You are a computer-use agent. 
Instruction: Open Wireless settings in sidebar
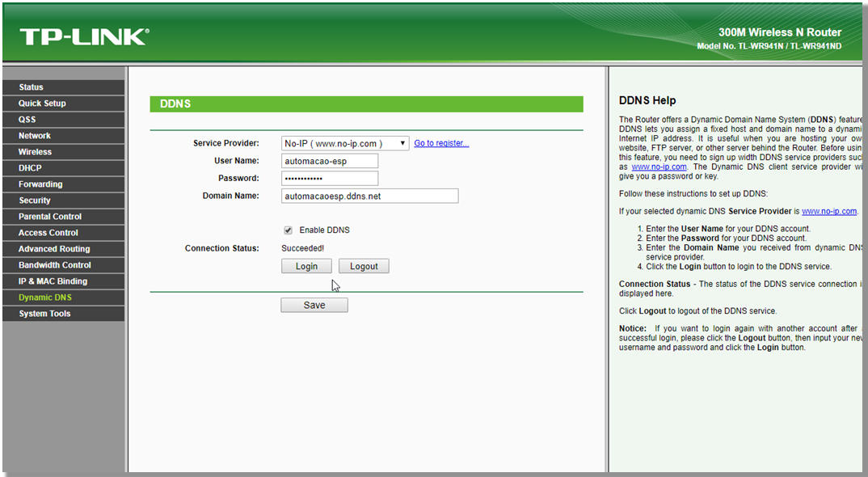pyautogui.click(x=63, y=152)
